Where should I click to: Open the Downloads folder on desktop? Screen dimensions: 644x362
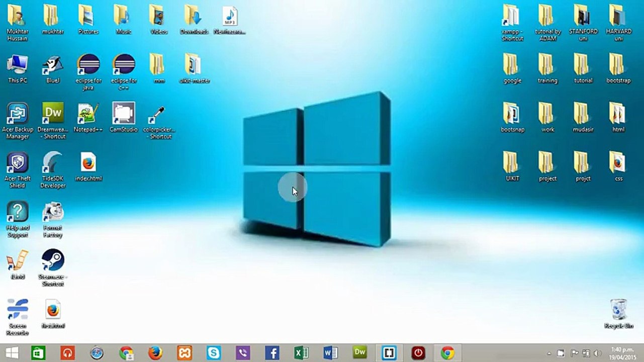pyautogui.click(x=194, y=20)
